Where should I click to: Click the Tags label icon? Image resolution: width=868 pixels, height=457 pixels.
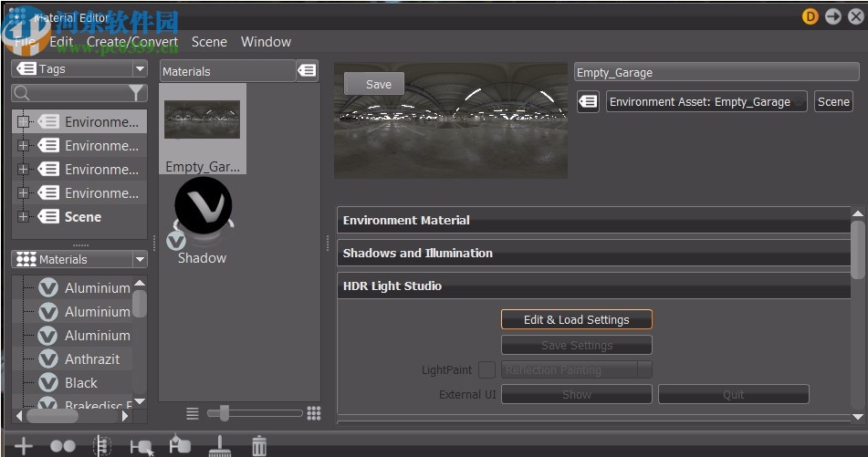[x=26, y=68]
